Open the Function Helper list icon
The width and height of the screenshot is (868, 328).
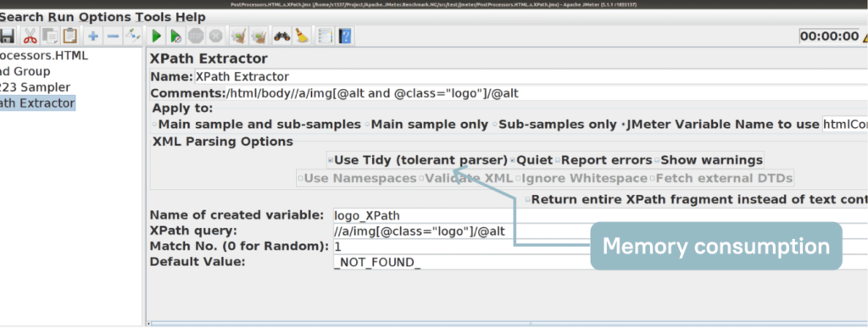(x=325, y=36)
